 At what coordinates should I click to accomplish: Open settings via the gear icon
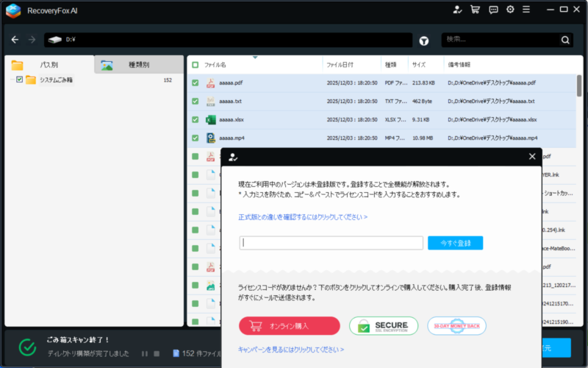[511, 10]
